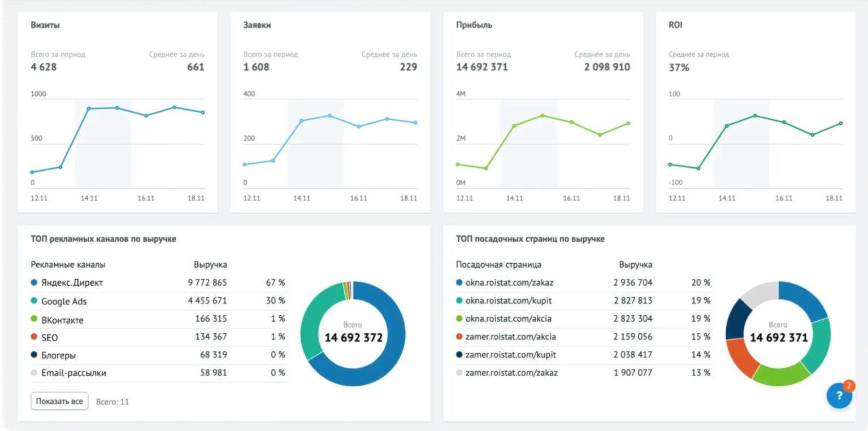The image size is (868, 431).
Task: Click the 13 % share value
Action: [701, 373]
